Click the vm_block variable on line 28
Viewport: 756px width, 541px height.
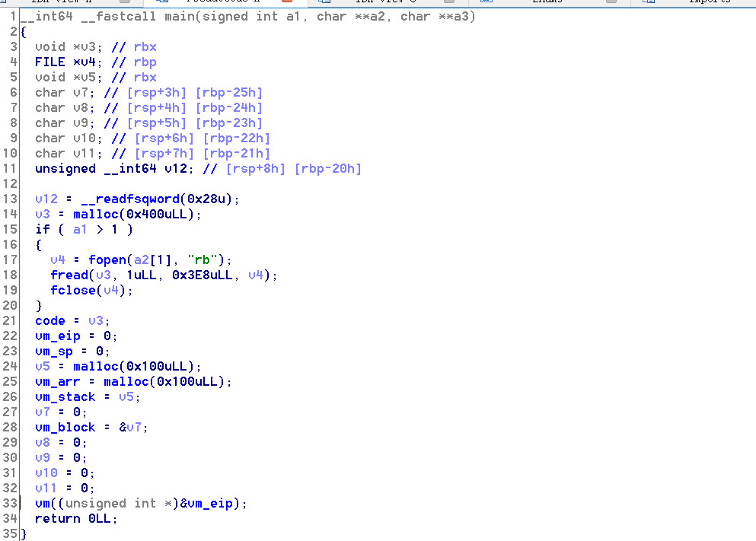pyautogui.click(x=65, y=428)
